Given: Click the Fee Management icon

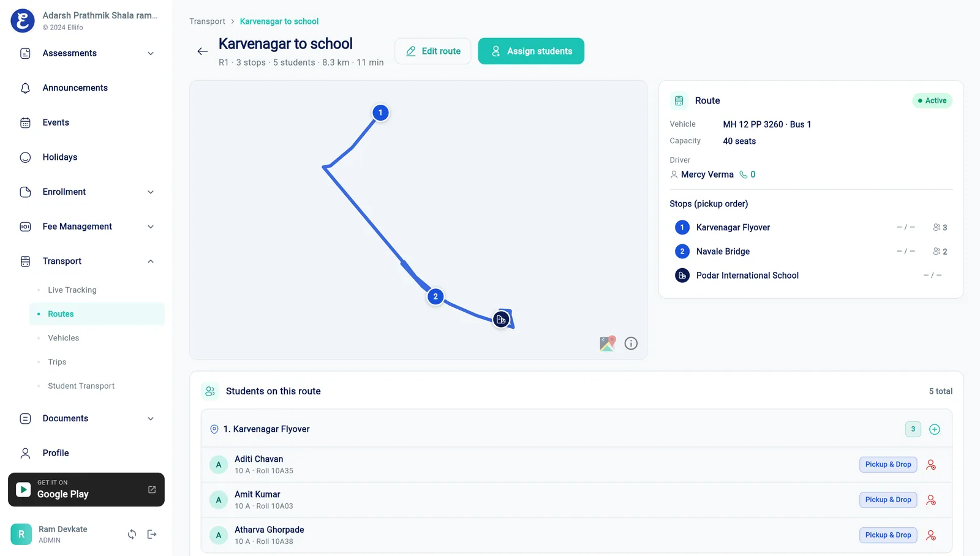Looking at the screenshot, I should [x=25, y=227].
